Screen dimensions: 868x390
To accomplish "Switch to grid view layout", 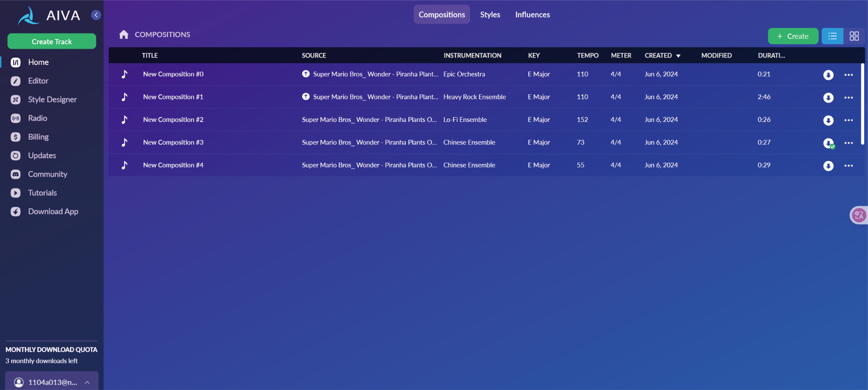I will (x=854, y=36).
